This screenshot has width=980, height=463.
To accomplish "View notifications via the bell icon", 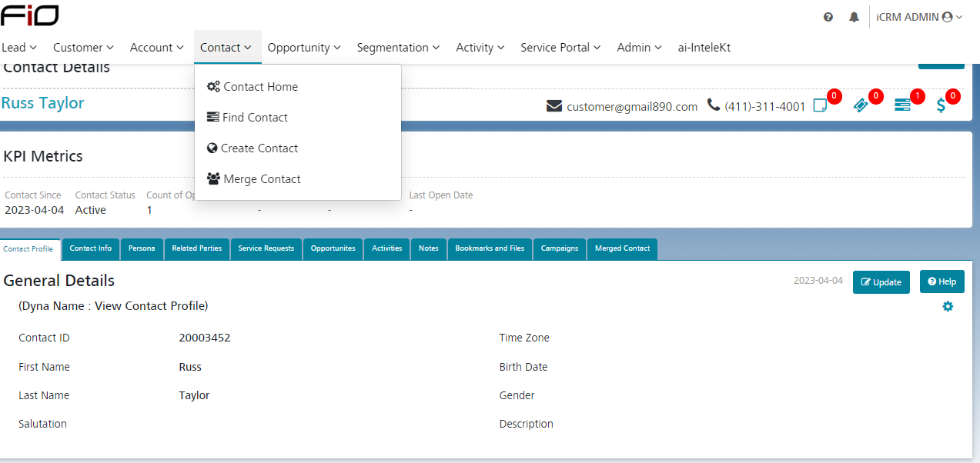I will click(854, 16).
